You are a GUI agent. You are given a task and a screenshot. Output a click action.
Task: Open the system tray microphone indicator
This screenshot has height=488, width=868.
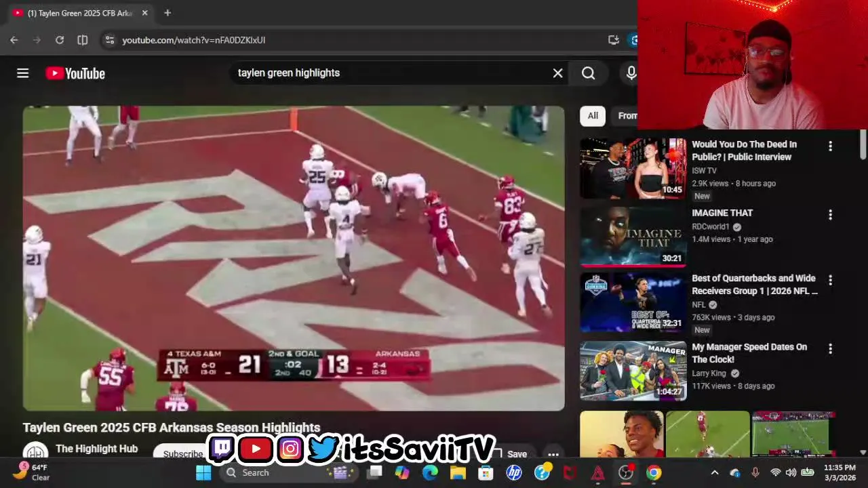[x=755, y=472]
